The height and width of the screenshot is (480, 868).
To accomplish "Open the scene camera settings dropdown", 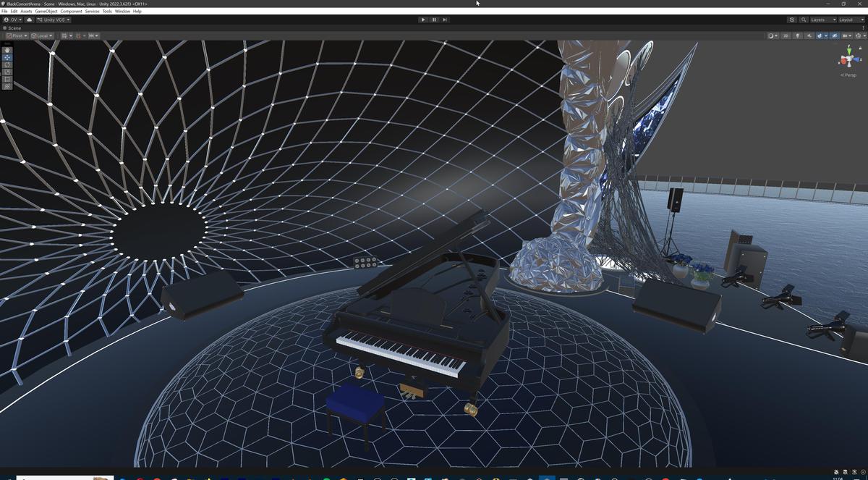I will click(847, 35).
